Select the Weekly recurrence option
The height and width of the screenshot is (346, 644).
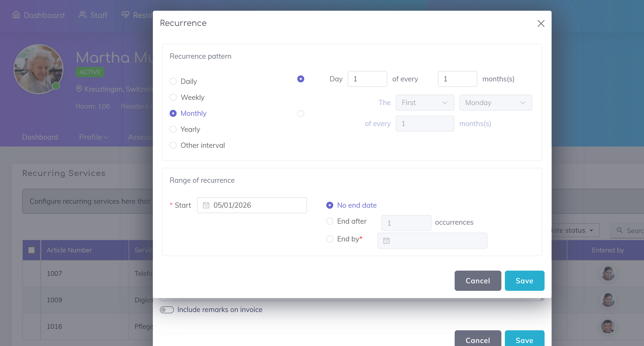click(x=173, y=97)
